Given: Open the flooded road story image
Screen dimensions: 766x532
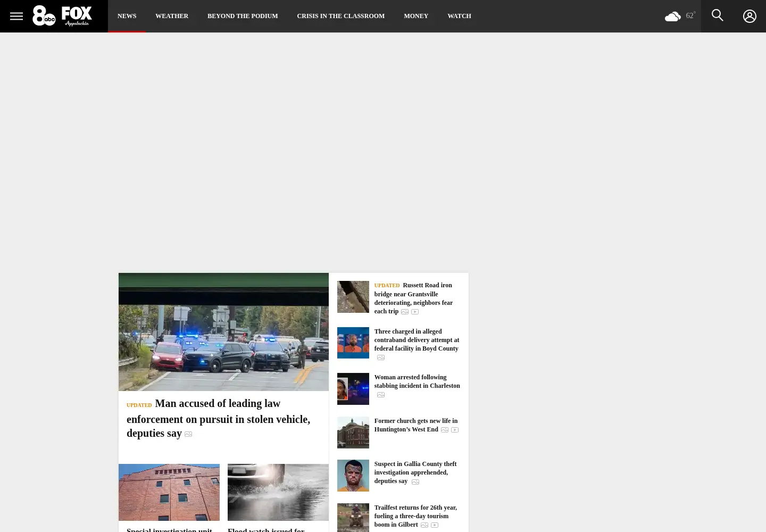Looking at the screenshot, I should coord(278,492).
